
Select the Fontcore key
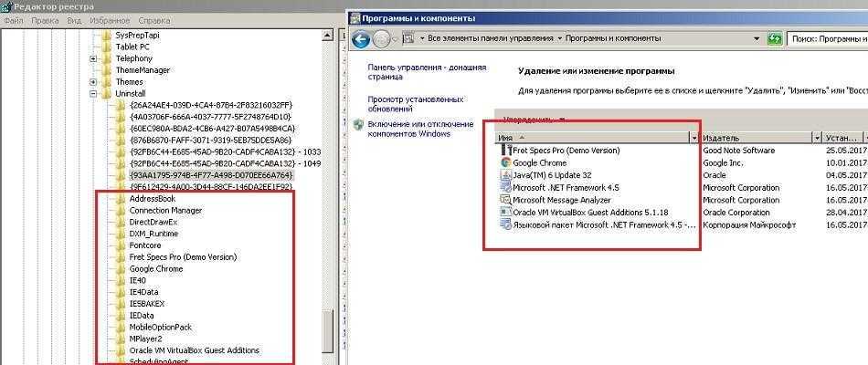tap(145, 245)
